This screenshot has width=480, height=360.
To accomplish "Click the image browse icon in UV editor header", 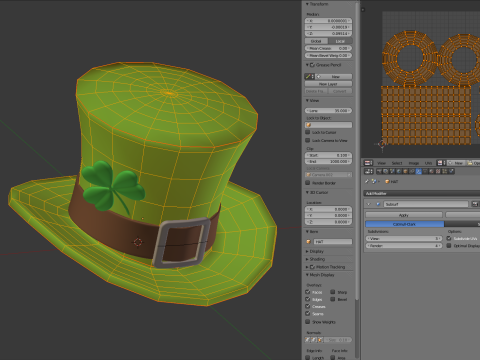I will tap(441, 163).
